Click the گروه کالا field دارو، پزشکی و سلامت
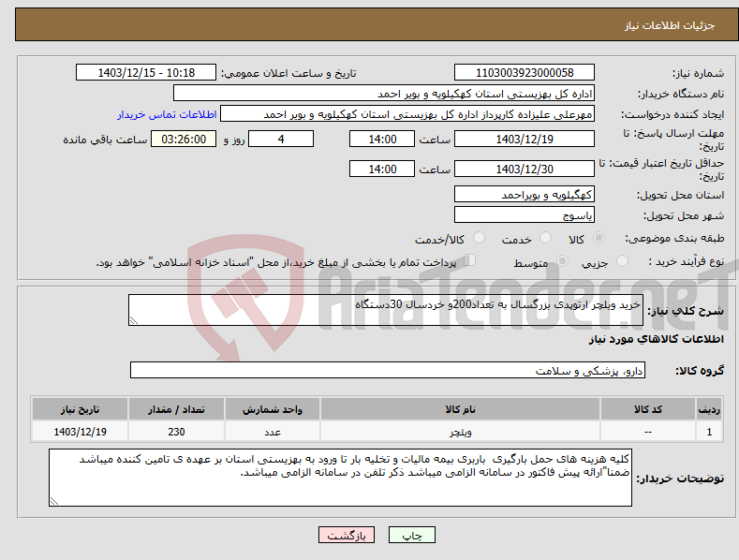The width and height of the screenshot is (739, 560). [388, 371]
